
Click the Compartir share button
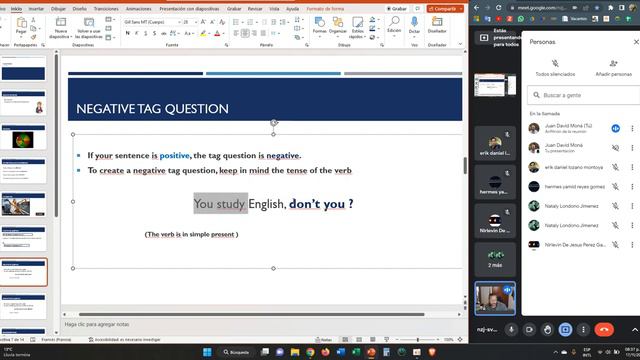pos(442,9)
